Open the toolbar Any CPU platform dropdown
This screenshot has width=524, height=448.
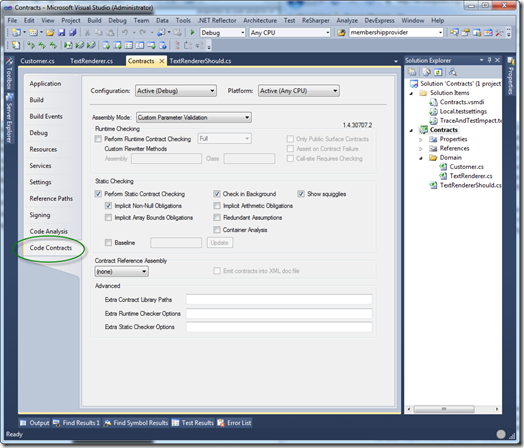click(290, 32)
